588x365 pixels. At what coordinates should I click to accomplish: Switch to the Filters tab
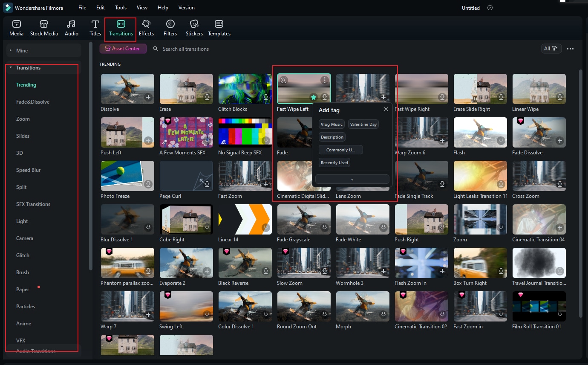pyautogui.click(x=170, y=28)
